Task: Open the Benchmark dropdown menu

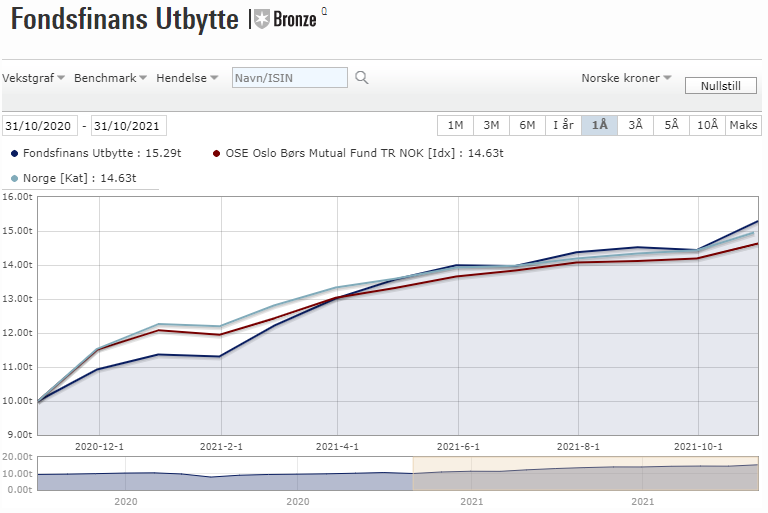Action: [x=110, y=78]
